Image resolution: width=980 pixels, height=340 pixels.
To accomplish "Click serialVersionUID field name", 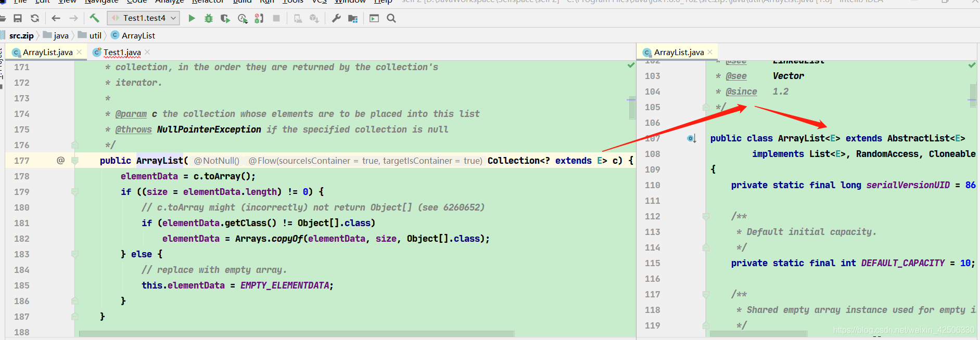I will [x=908, y=185].
